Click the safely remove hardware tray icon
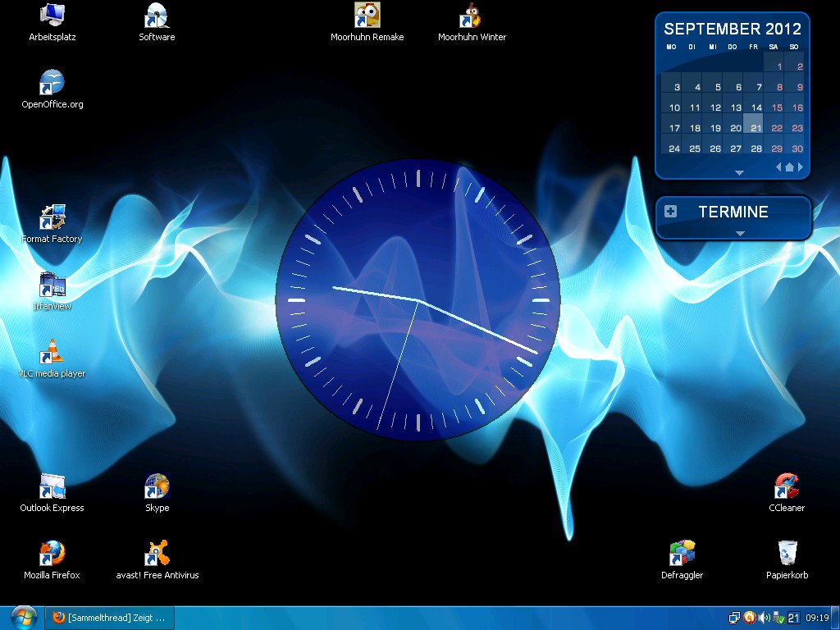The height and width of the screenshot is (630, 840). [778, 618]
